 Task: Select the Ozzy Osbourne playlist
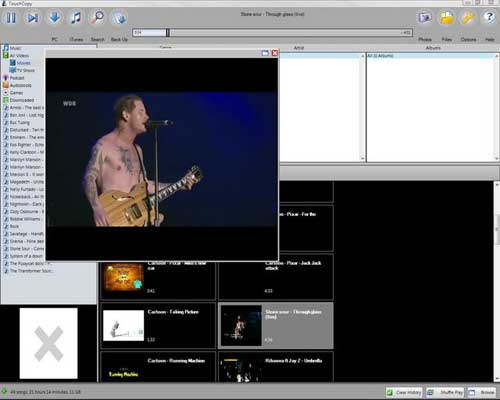(x=26, y=211)
